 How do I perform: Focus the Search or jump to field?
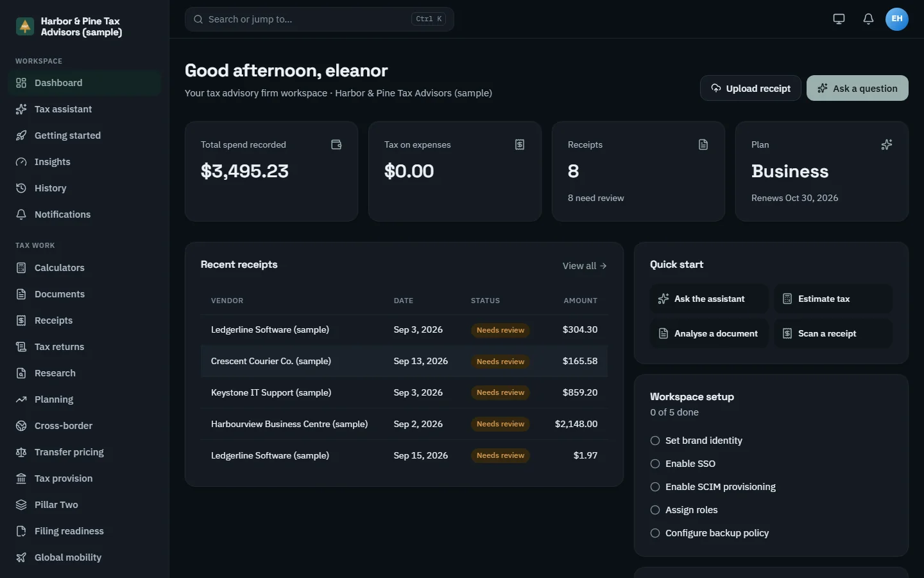pyautogui.click(x=320, y=19)
